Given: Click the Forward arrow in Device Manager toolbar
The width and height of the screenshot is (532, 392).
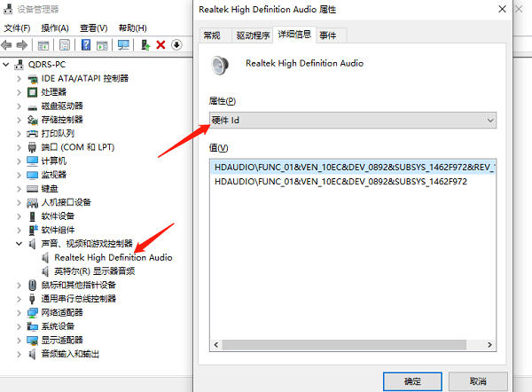Looking at the screenshot, I should [21, 45].
